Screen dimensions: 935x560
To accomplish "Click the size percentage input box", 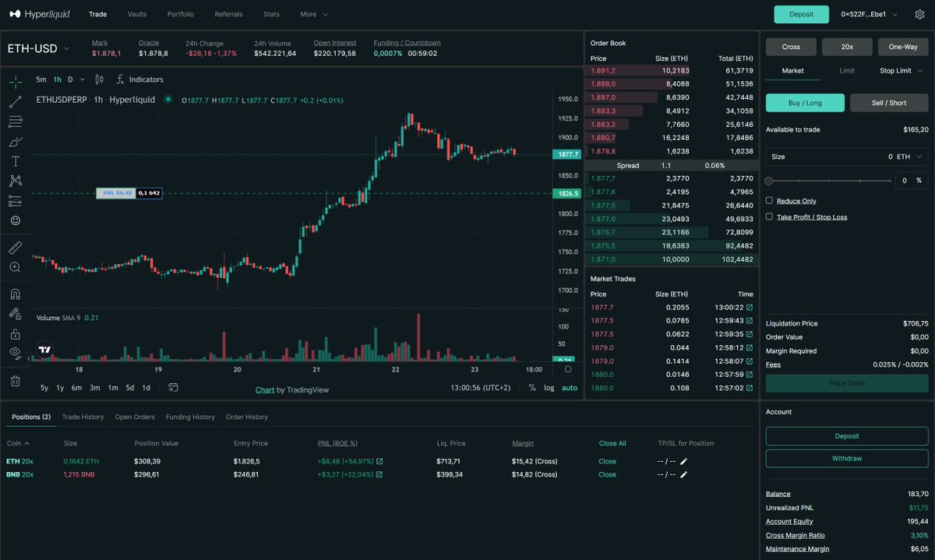I will coord(912,180).
